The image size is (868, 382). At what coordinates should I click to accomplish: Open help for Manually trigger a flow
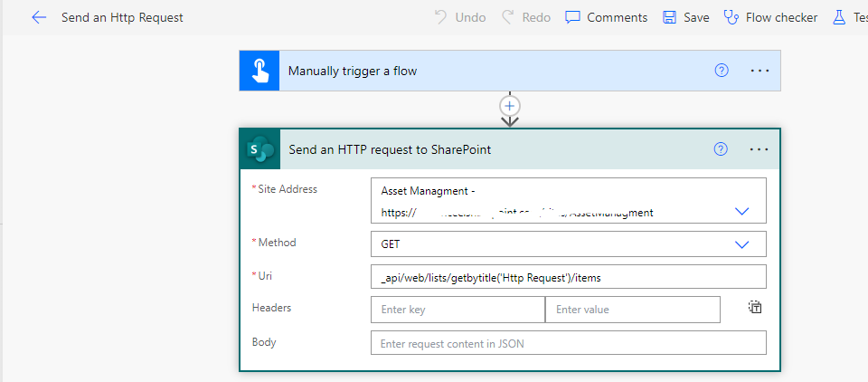tap(722, 71)
